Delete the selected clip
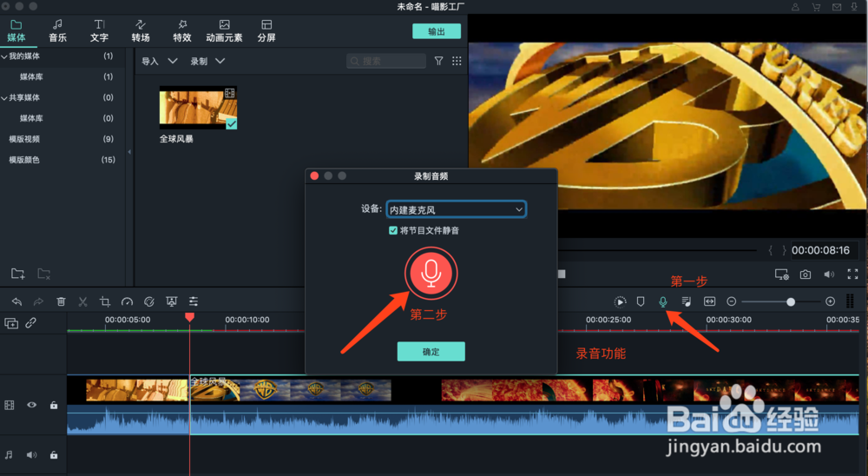 (61, 301)
